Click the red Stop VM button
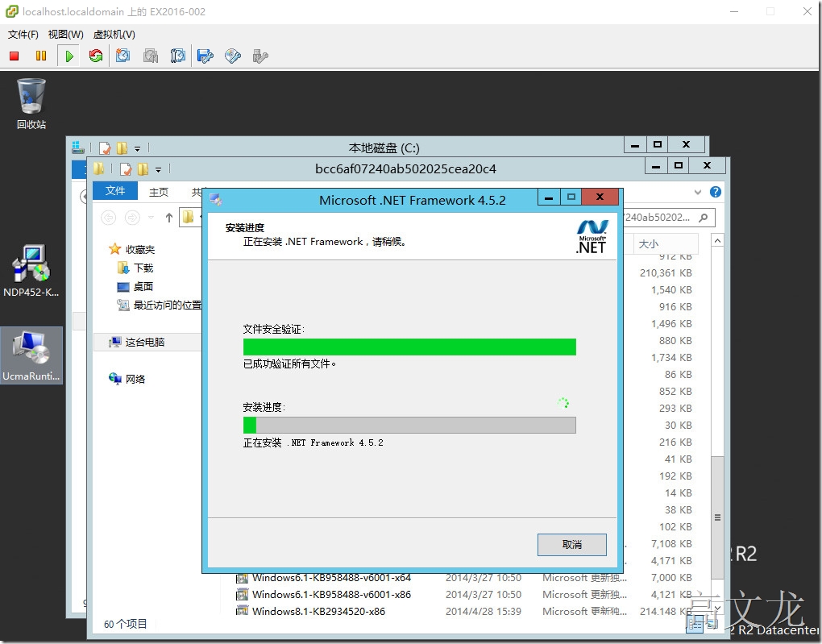Viewport: 822px width, 644px height. tap(15, 56)
